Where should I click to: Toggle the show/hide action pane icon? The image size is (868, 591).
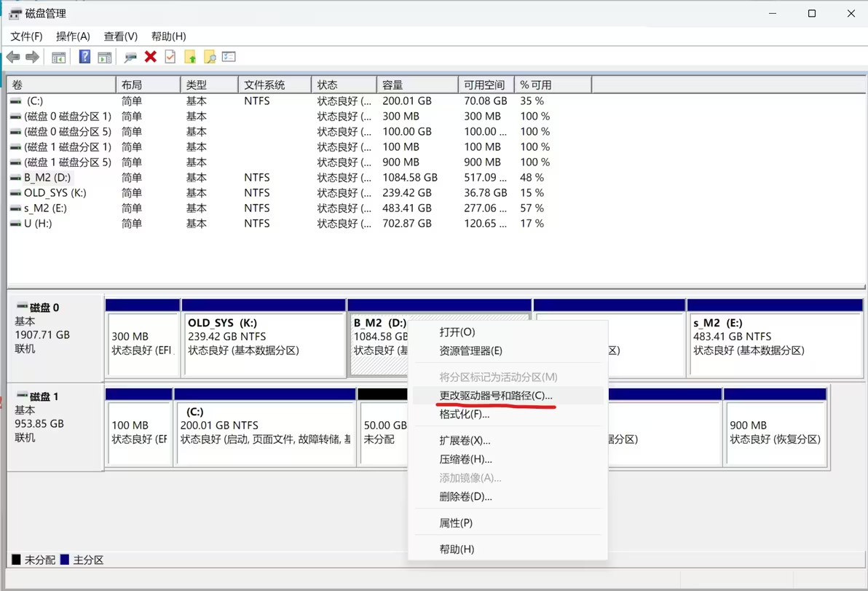pyautogui.click(x=105, y=57)
